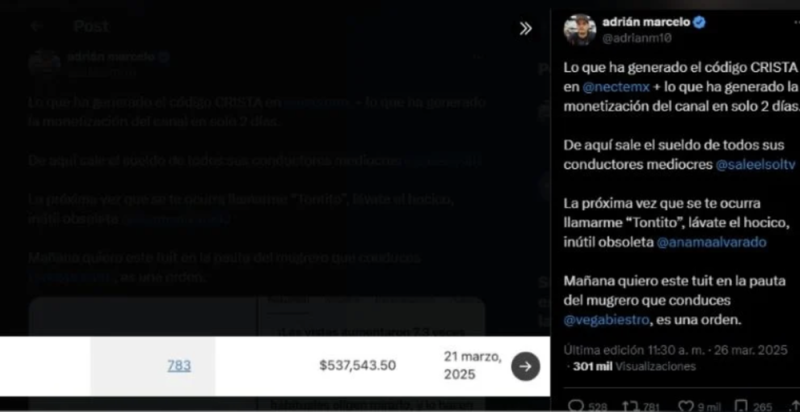Click the blue verified badge
The image size is (800, 412).
point(700,22)
